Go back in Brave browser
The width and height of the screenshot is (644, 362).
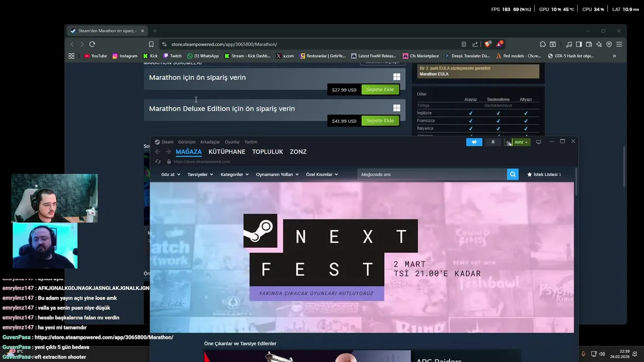pyautogui.click(x=72, y=44)
